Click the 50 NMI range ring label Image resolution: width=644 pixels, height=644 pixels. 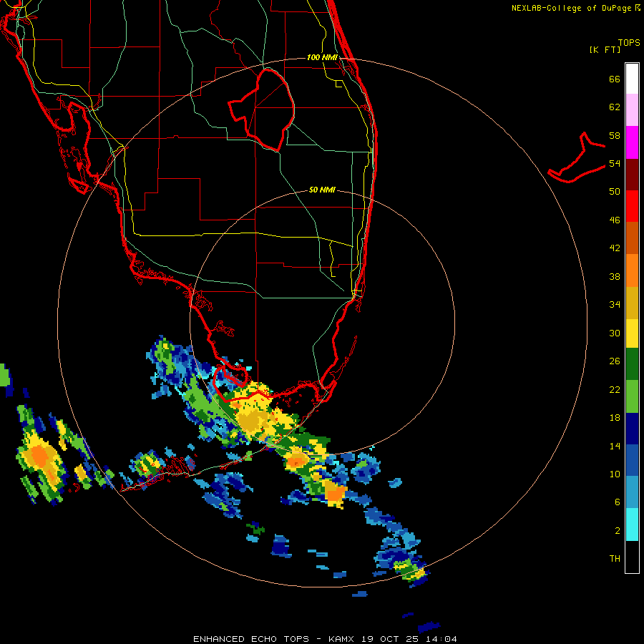tap(322, 190)
